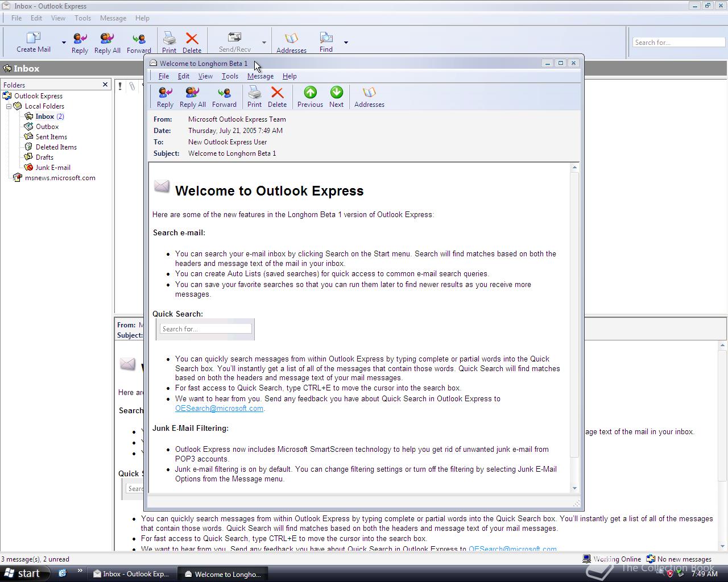Select the Outbox folder
728x582 pixels.
[47, 127]
